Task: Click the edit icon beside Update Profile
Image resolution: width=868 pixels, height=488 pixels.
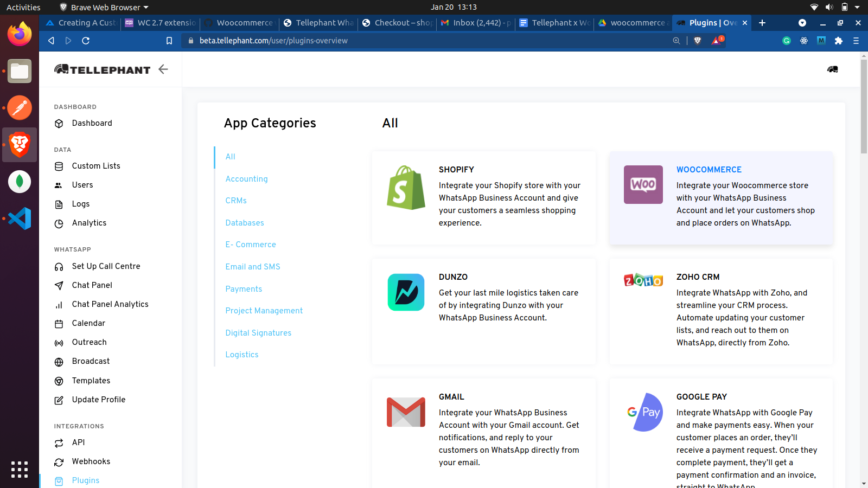Action: click(x=59, y=400)
